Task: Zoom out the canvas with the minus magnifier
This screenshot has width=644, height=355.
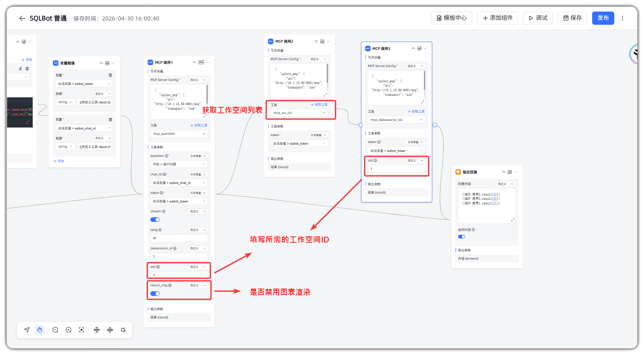Action: pos(55,330)
